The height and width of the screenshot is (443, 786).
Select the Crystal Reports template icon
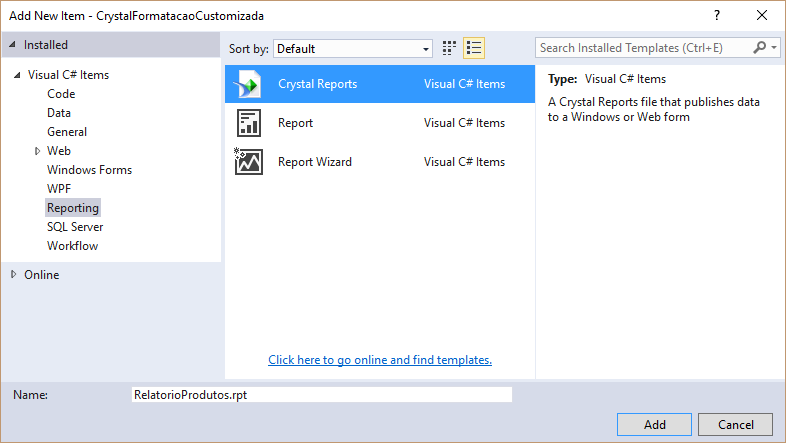click(249, 84)
